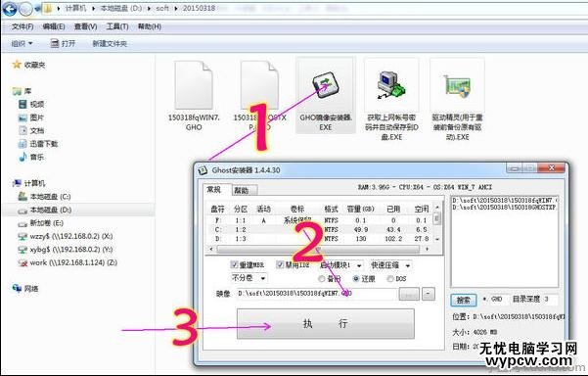Screen dimensions: 588x376
Task: Click the partition list scroll-down arrow
Action: pyautogui.click(x=437, y=239)
